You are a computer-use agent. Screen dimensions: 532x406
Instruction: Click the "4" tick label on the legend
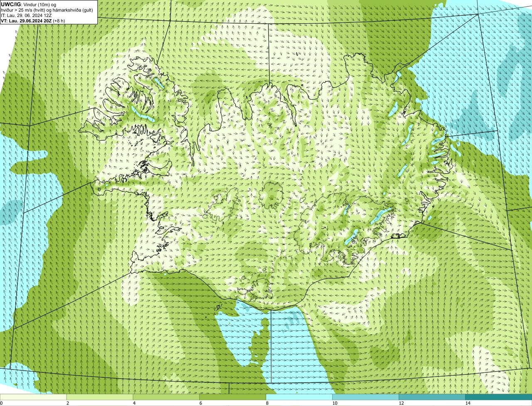[134, 403]
